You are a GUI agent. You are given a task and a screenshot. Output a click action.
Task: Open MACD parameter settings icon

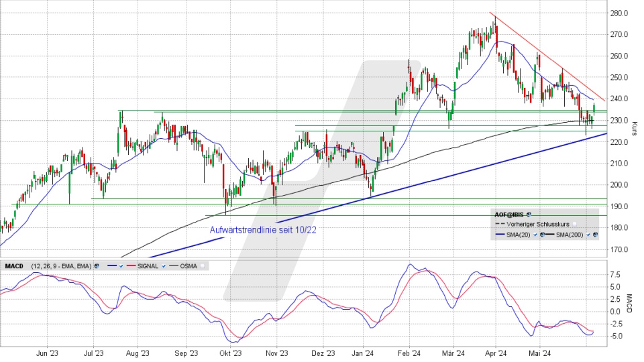pyautogui.click(x=97, y=266)
